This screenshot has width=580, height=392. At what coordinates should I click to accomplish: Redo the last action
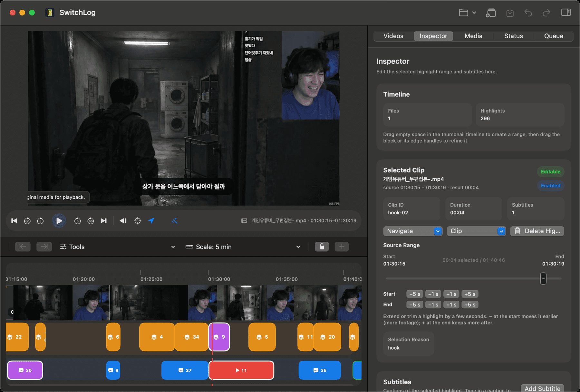pyautogui.click(x=546, y=13)
